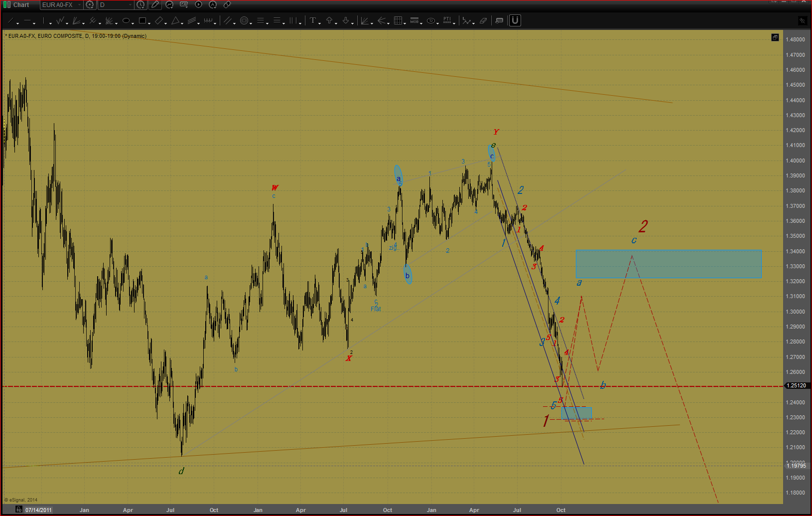Select the time cycle bracket tool
This screenshot has height=516, width=812.
click(x=208, y=20)
